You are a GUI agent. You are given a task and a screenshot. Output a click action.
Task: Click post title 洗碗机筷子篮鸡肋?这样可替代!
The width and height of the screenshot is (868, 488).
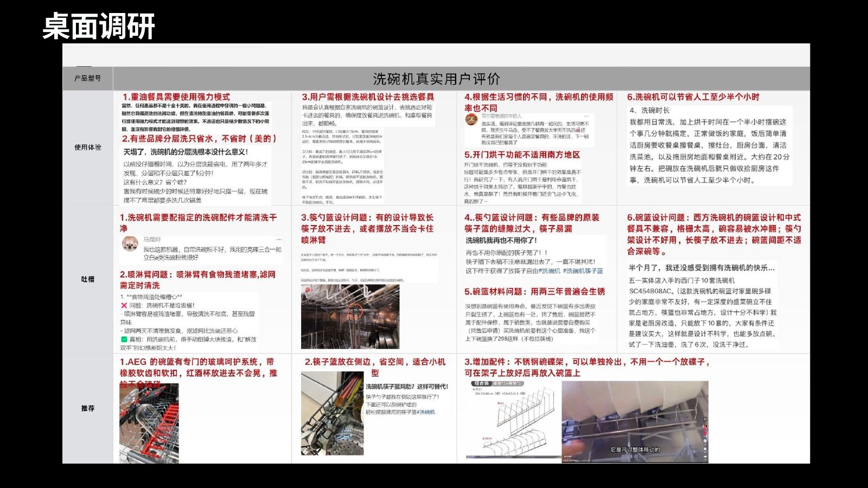point(407,387)
